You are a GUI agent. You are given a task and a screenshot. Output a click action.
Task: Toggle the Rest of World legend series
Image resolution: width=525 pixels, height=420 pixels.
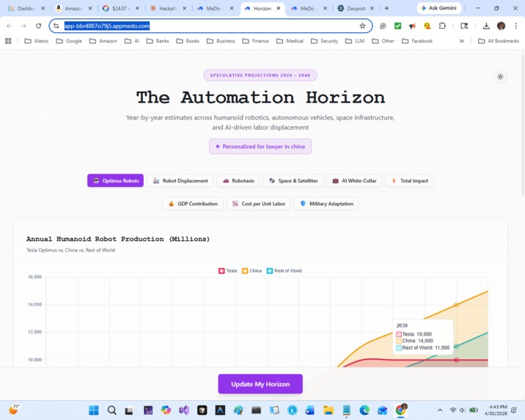click(x=284, y=270)
